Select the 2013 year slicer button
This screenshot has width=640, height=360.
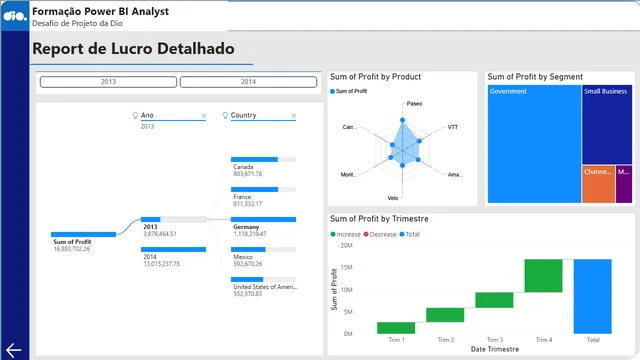coord(108,82)
